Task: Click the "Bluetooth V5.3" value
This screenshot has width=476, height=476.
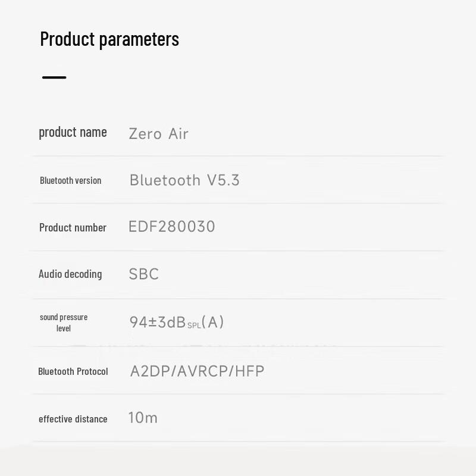Action: tap(184, 180)
